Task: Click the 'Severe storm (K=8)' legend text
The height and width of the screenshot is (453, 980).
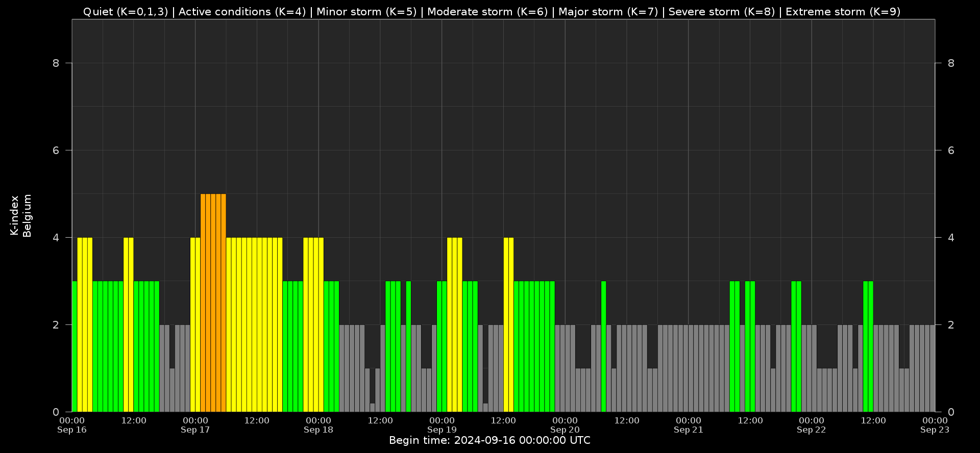Action: click(722, 12)
